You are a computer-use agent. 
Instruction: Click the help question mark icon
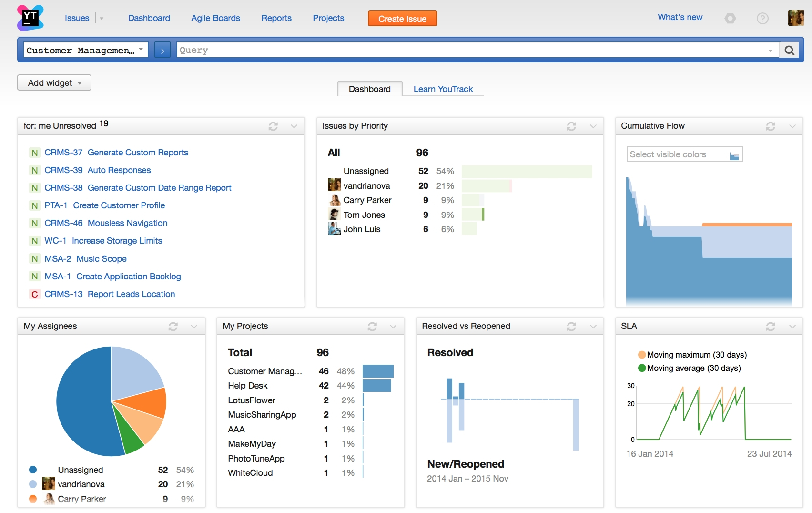point(762,19)
